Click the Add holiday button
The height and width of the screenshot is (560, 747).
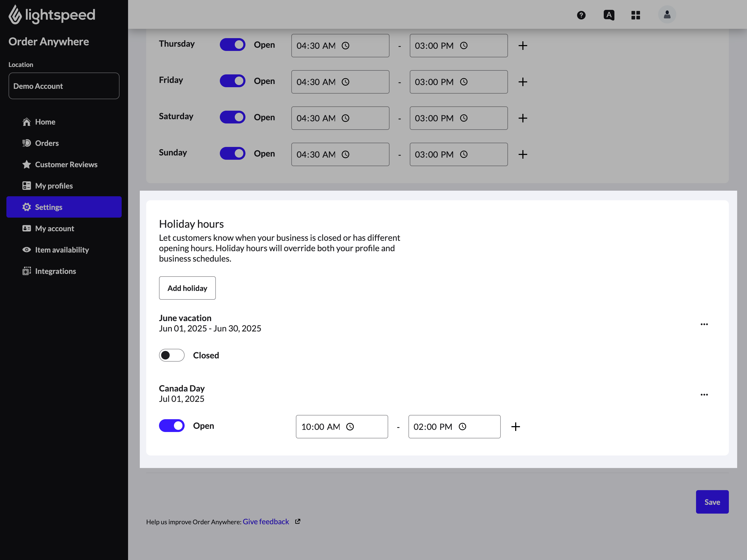point(187,288)
